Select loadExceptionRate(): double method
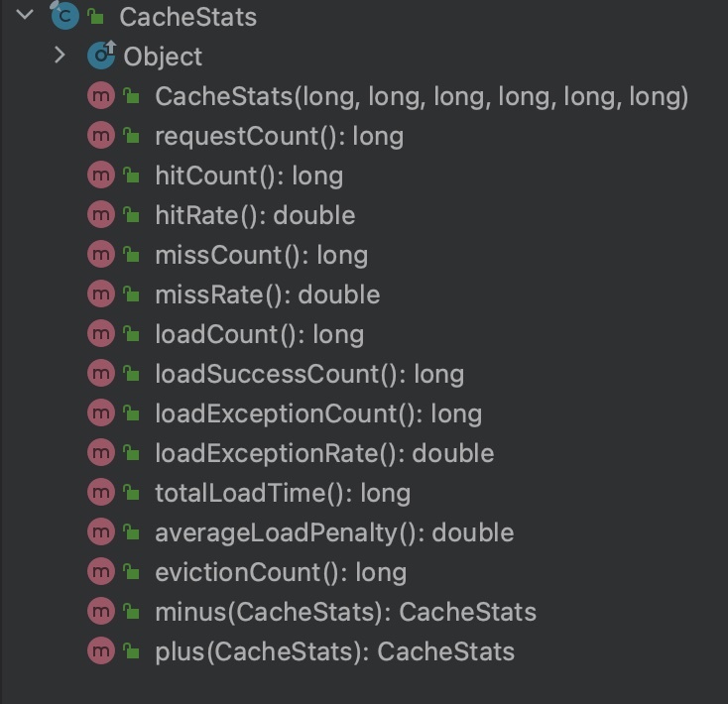 point(324,453)
